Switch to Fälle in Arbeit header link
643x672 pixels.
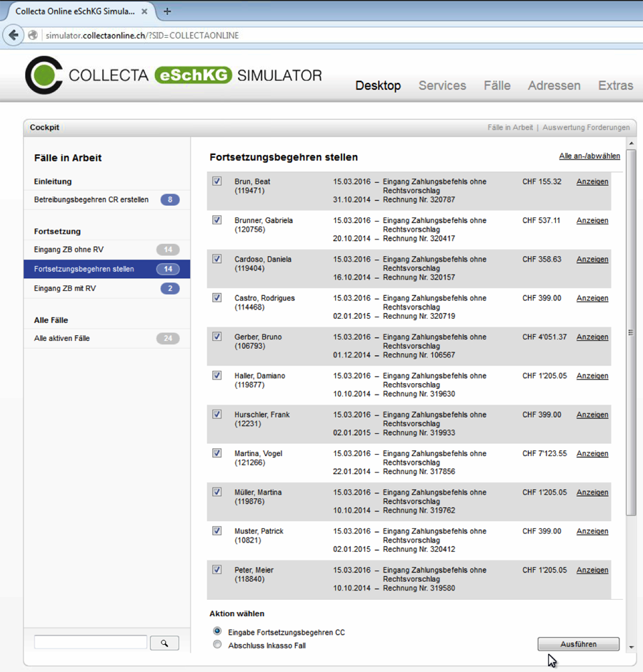510,127
